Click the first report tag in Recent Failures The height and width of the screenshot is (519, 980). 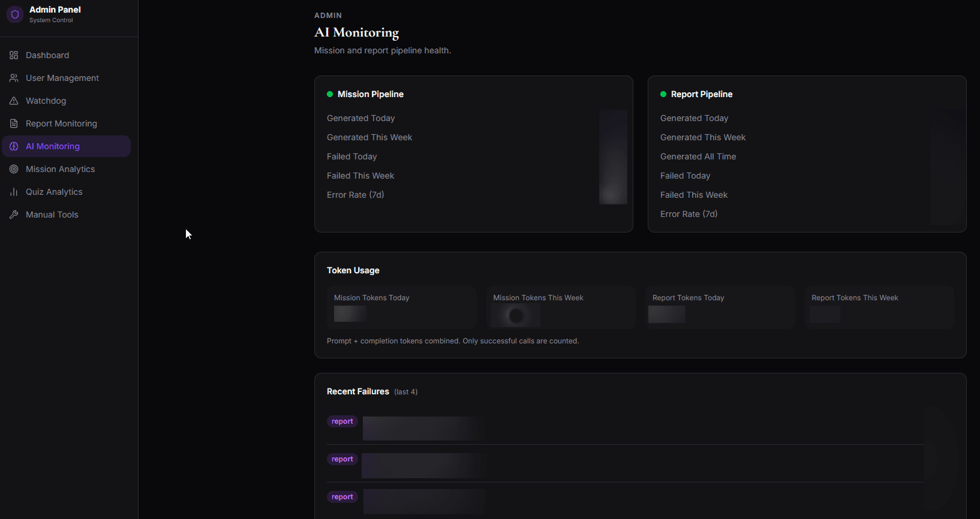(342, 421)
